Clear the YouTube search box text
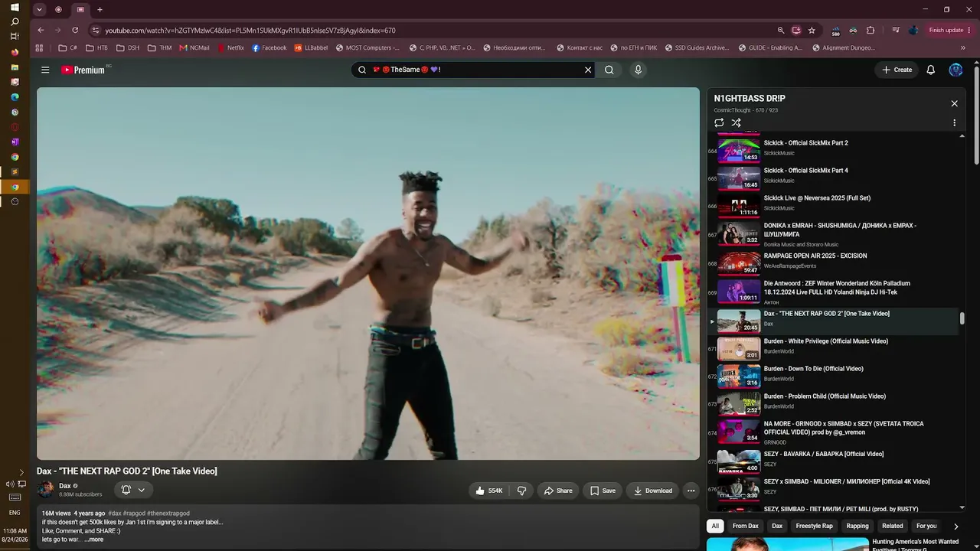This screenshot has height=551, width=980. (588, 70)
